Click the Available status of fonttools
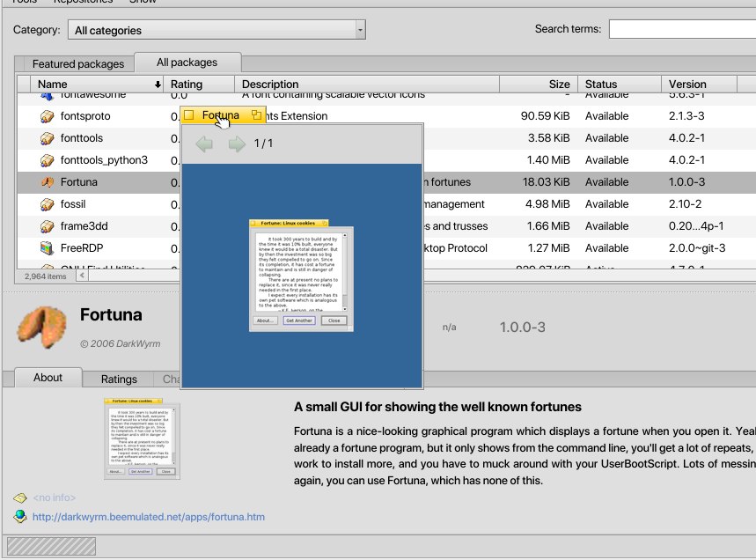The height and width of the screenshot is (560, 756). click(606, 138)
